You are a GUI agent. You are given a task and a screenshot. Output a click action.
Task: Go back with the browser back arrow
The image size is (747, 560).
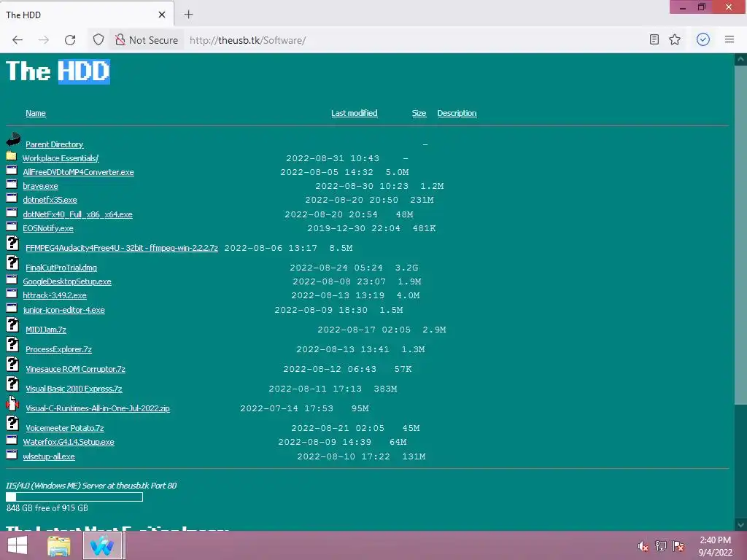pos(18,40)
